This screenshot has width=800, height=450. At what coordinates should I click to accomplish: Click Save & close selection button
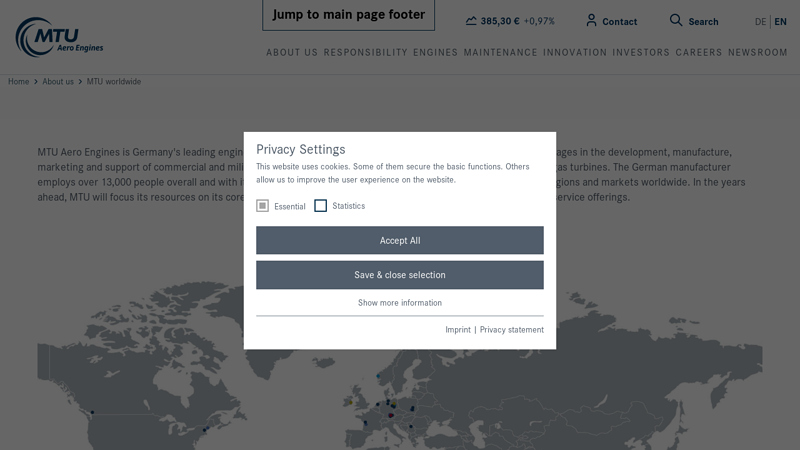pos(400,275)
